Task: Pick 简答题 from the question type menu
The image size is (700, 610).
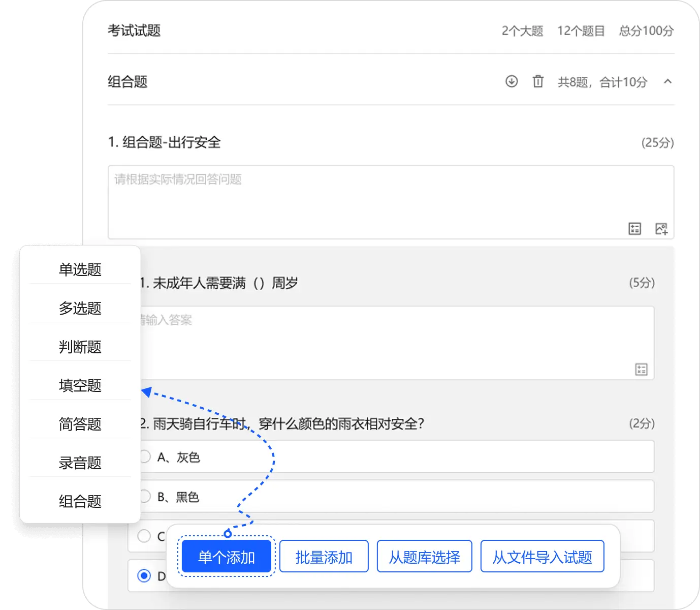Action: point(80,424)
